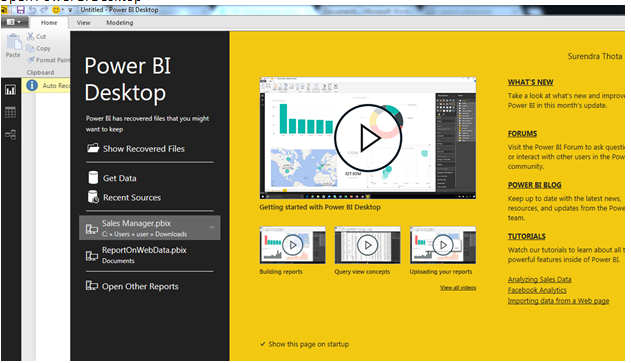Open the Facebook Analytics tutorial link
631x363 pixels.
[x=537, y=290]
